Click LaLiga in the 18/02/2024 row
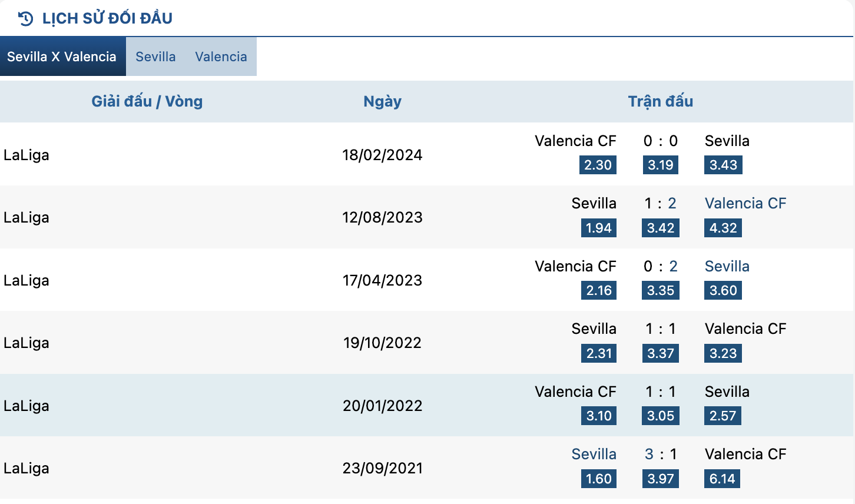Viewport: 855px width, 504px height. (x=26, y=155)
